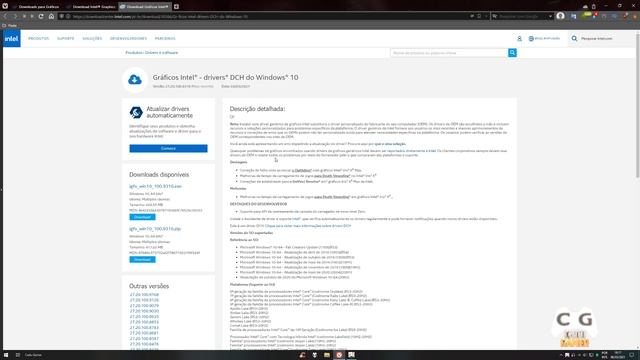Open the Brasil (Português) language selector
Viewport: 640px width, 360px height.
[544, 38]
